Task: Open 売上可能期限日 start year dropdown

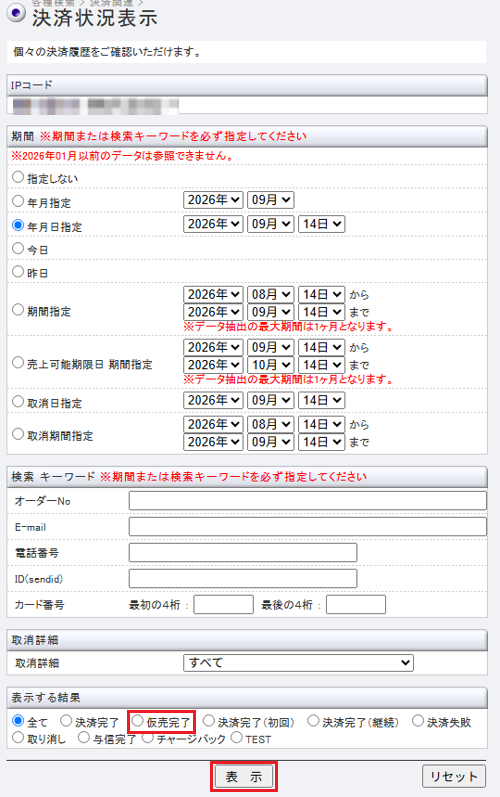Action: [213, 347]
